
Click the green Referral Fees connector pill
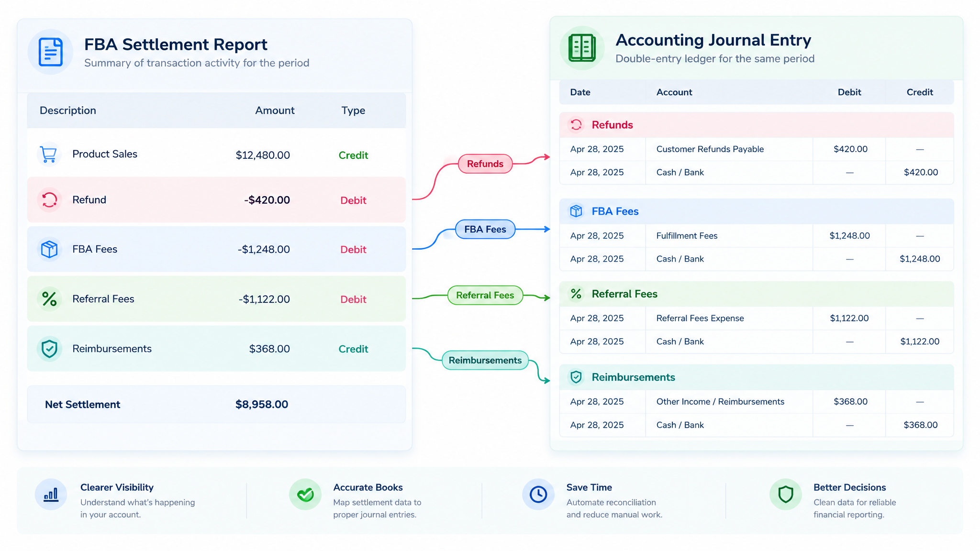coord(485,295)
